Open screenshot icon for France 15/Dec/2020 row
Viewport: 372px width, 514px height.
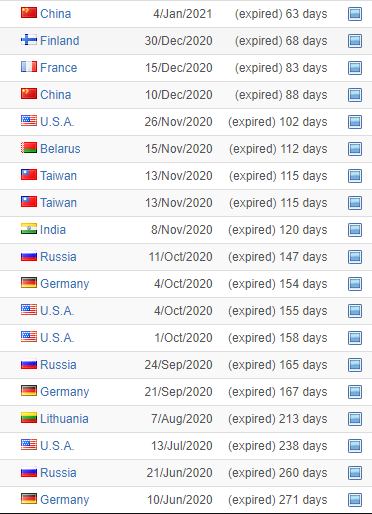tap(355, 68)
